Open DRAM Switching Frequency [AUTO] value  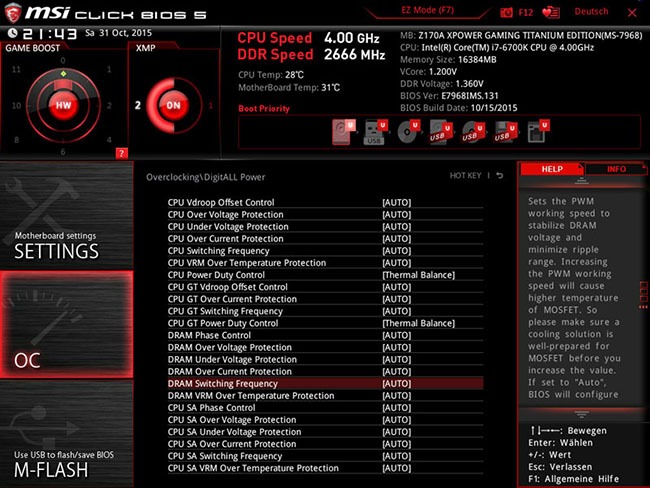397,384
